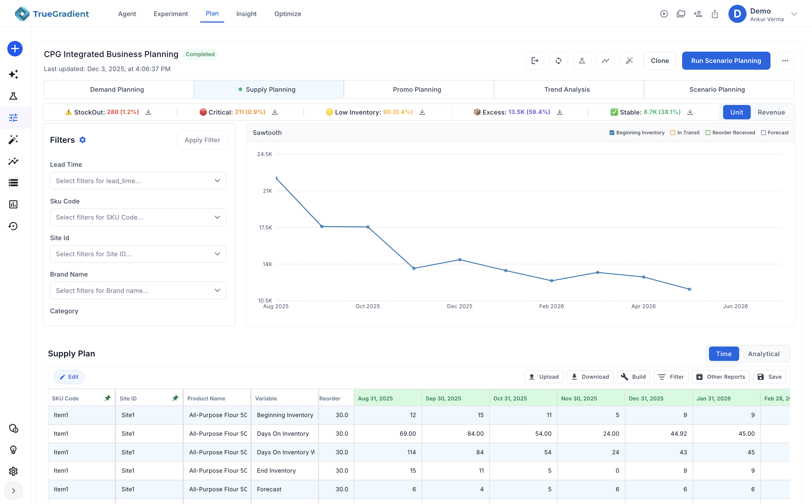Download the StockOut report via its download icon
The height and width of the screenshot is (504, 812).
point(149,112)
